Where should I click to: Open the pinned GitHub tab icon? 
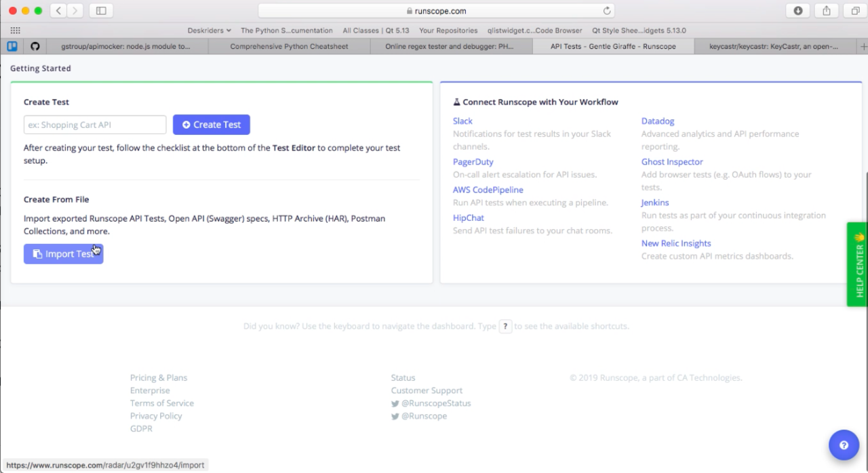(35, 47)
